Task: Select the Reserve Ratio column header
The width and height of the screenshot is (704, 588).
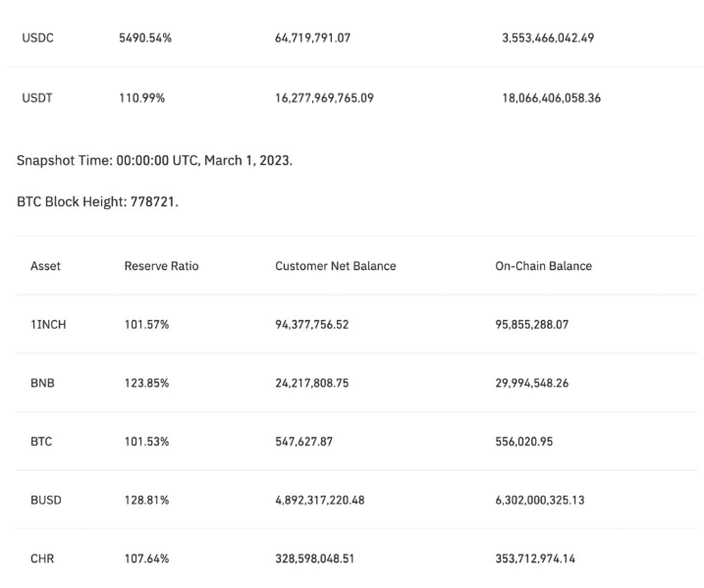Action: [x=161, y=266]
